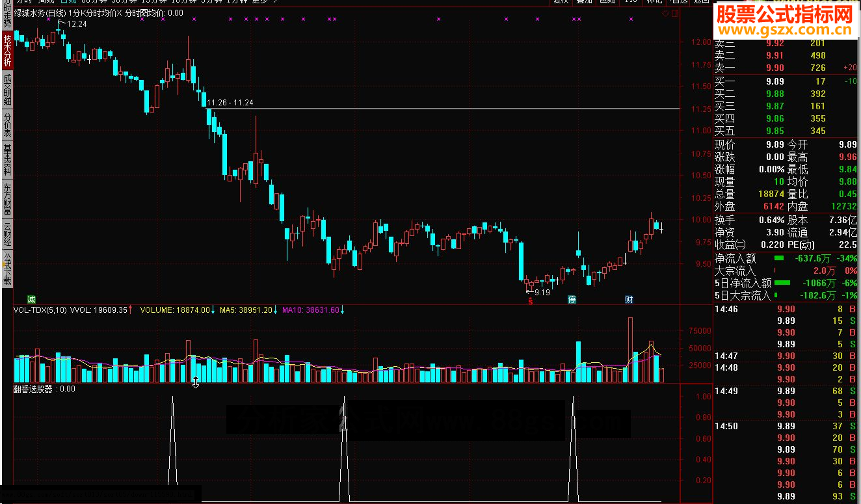The width and height of the screenshot is (861, 504).
Task: Click the MA5: 38951.20 value
Action: 246,310
